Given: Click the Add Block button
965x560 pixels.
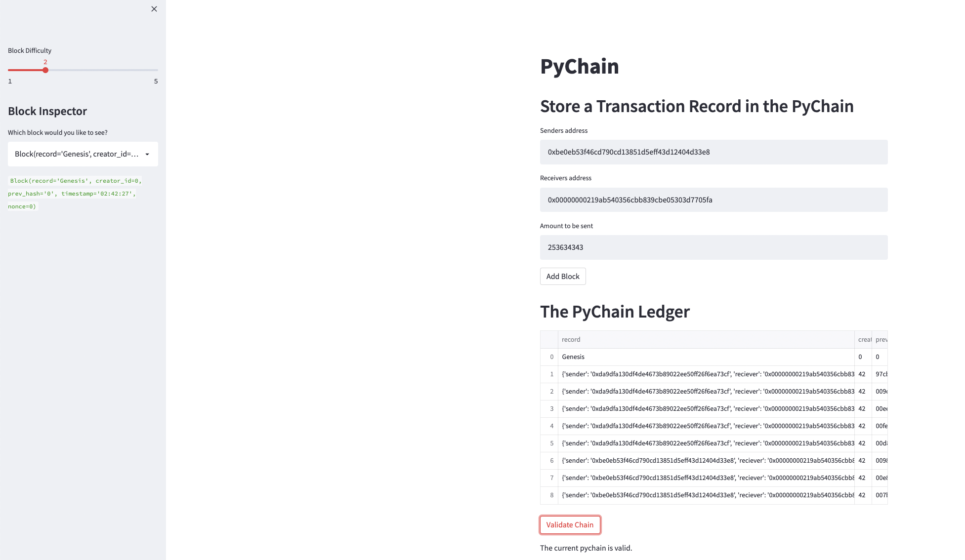Looking at the screenshot, I should 562,276.
